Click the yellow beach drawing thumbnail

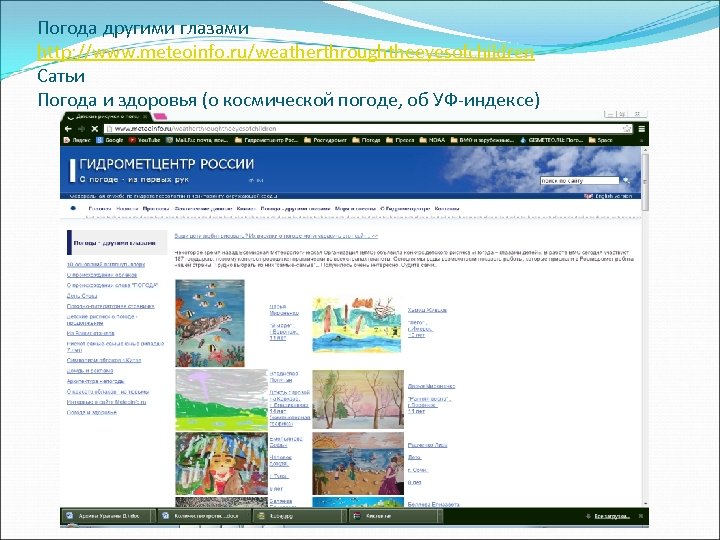click(357, 325)
